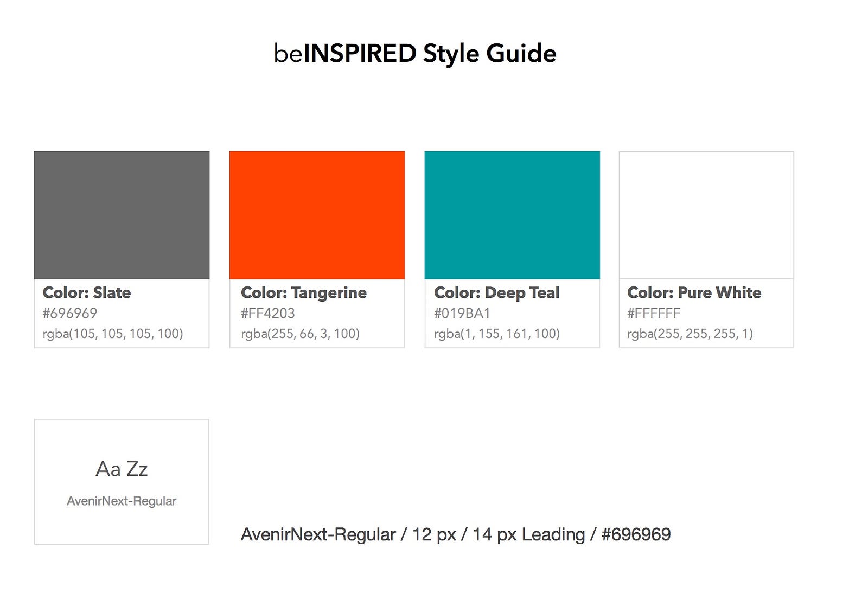Viewport: 868px width, 593px height.
Task: Select the #FF4203 hex code
Action: (268, 313)
